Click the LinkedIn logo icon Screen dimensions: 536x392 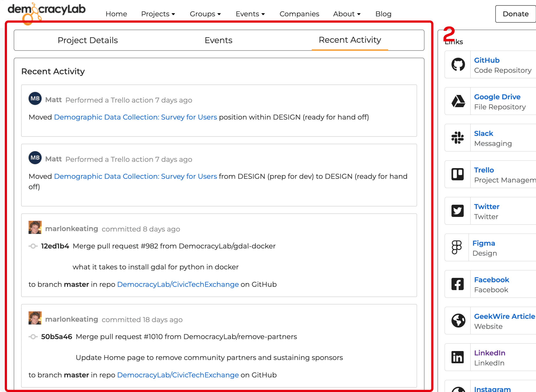(458, 357)
